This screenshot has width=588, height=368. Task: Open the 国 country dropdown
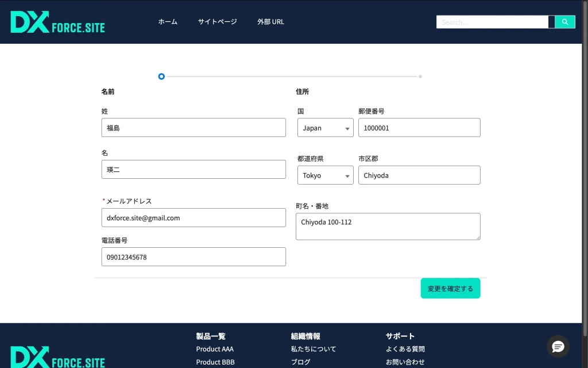[325, 128]
